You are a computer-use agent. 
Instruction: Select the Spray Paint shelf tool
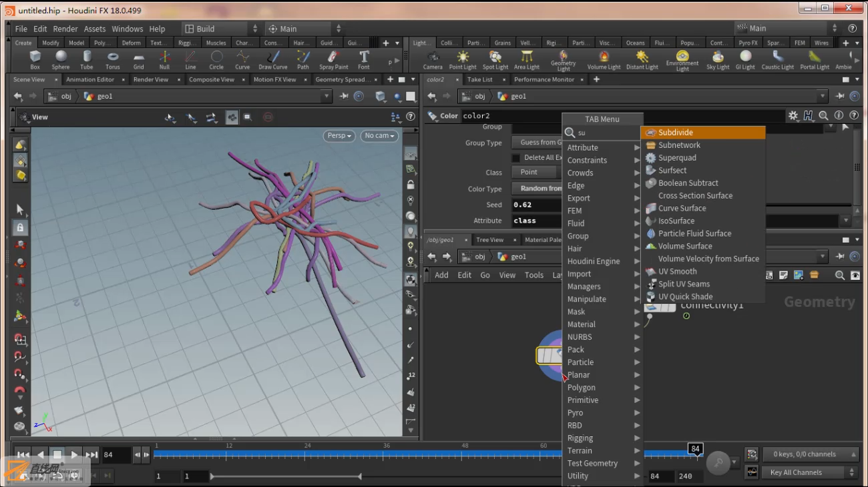(334, 60)
